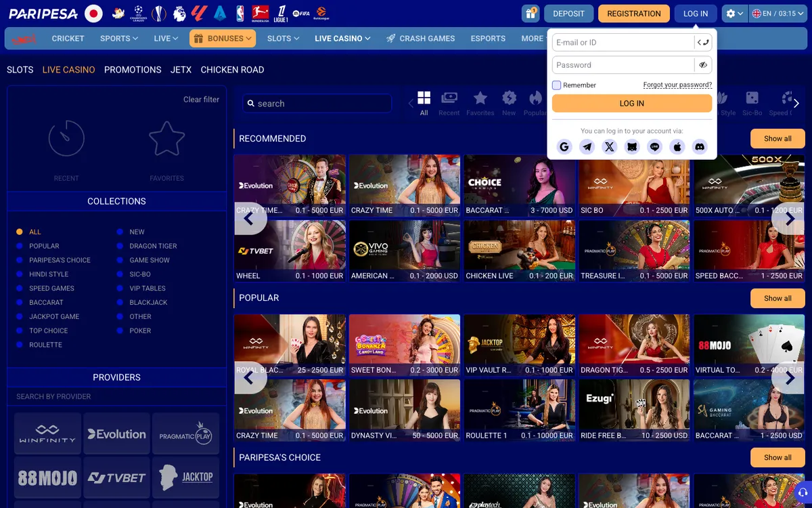Log in via Discord icon
Viewport: 812px width, 508px height.
tap(699, 146)
